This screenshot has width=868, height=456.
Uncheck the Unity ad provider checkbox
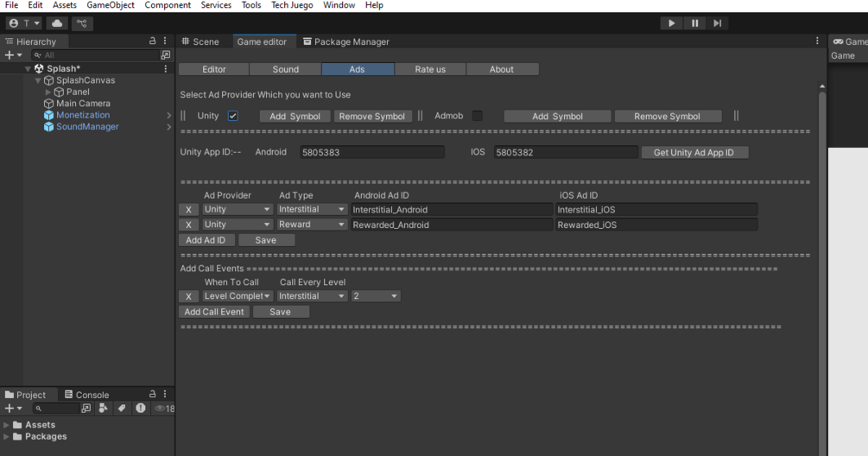click(233, 116)
